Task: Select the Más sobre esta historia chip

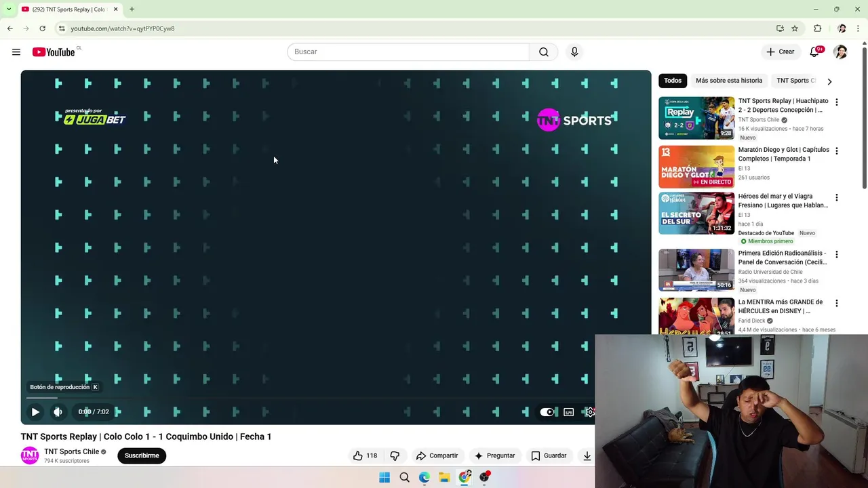Action: 729,81
